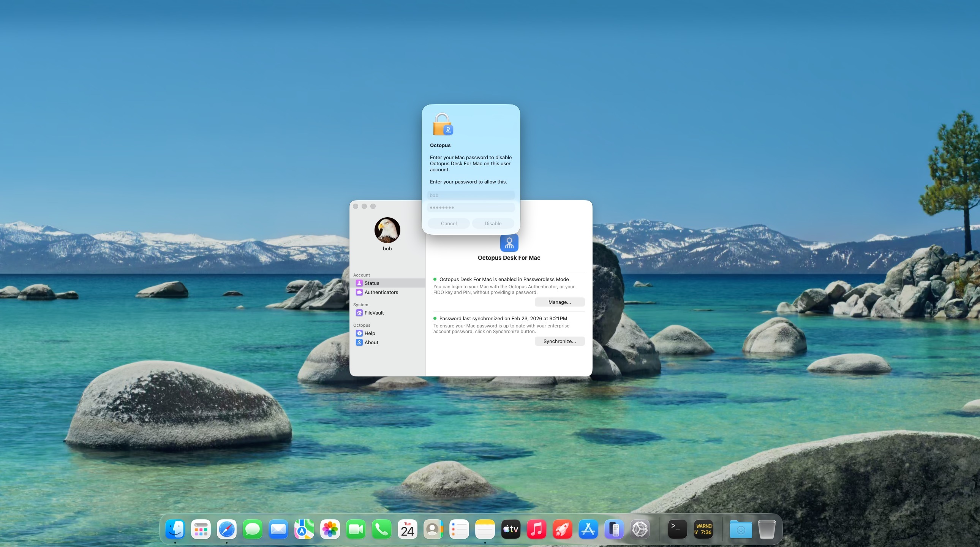
Task: Click the "bob" name under the avatar
Action: pos(387,248)
